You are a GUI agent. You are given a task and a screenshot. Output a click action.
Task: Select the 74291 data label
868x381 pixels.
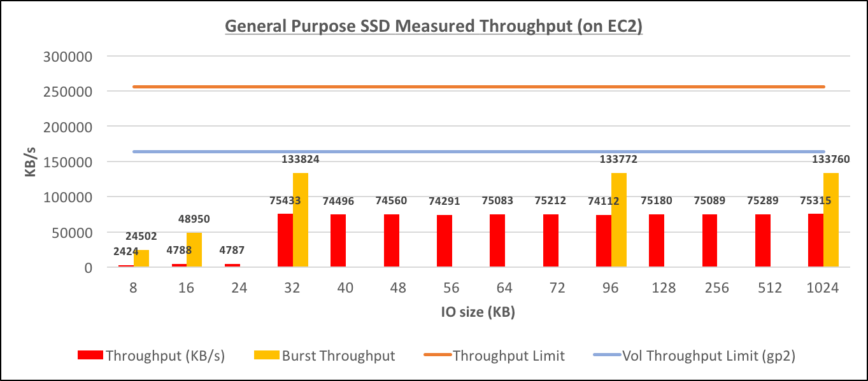444,201
